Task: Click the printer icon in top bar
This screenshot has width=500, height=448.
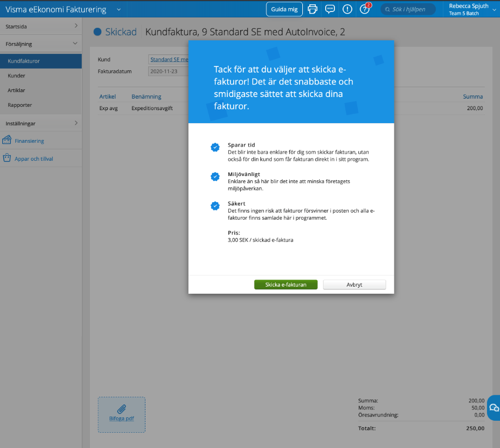Action: 313,9
